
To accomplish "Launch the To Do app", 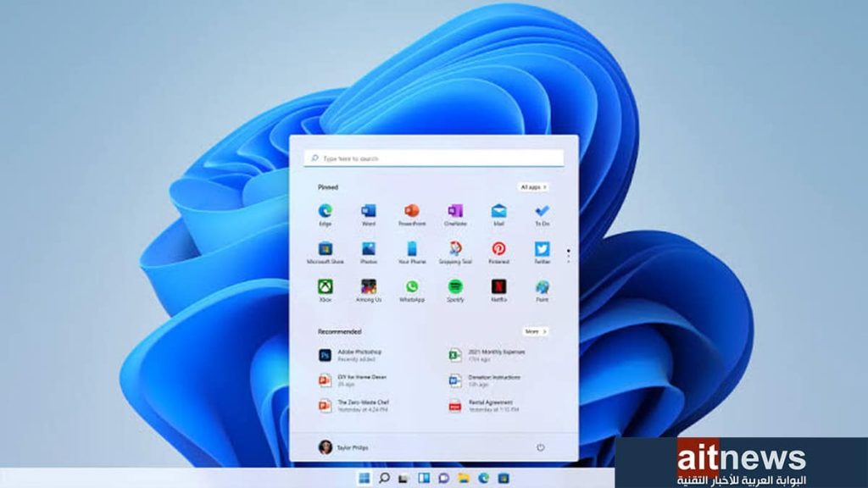I will click(542, 214).
